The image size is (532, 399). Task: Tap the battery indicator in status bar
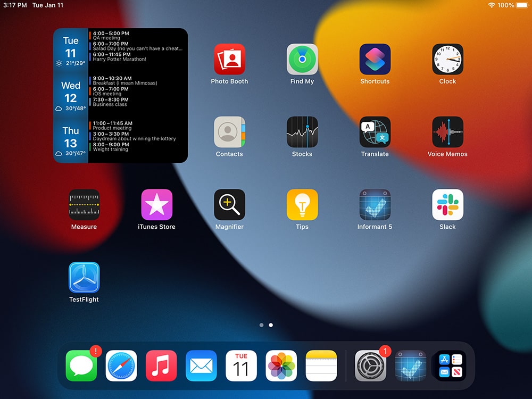pos(522,5)
